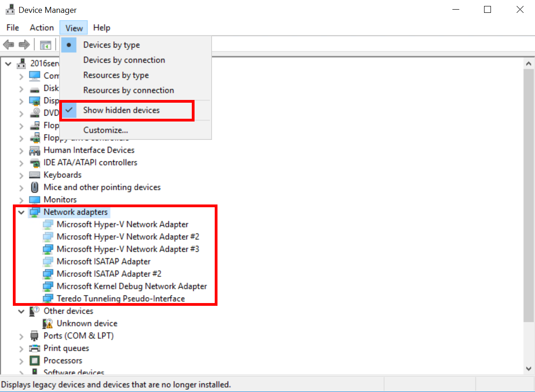Open the Customize... dialog entry
The width and height of the screenshot is (535, 392).
[106, 130]
